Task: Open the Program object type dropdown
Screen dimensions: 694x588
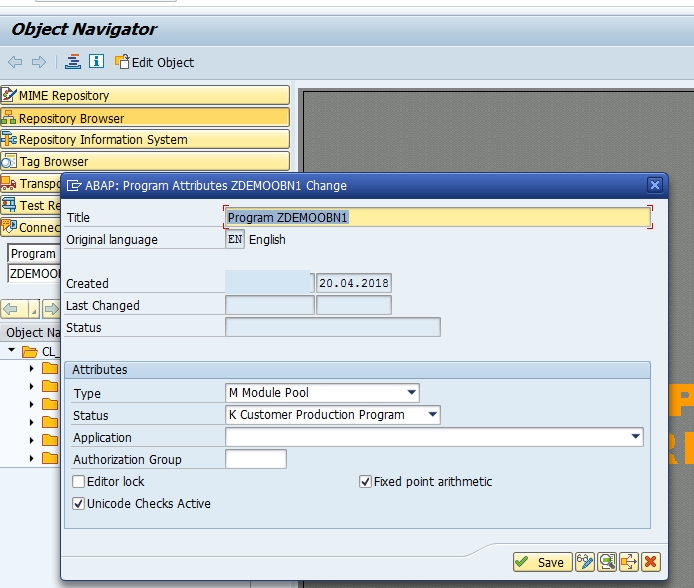Action: pyautogui.click(x=34, y=254)
